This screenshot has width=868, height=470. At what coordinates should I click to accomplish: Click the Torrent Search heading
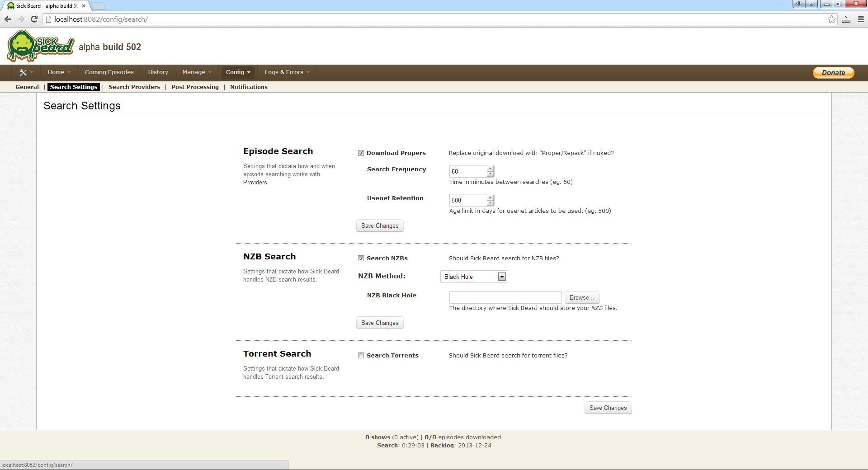(277, 354)
